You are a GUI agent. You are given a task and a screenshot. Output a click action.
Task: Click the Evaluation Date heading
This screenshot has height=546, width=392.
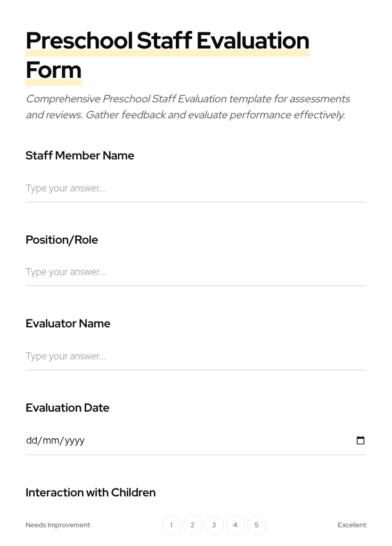pos(67,408)
